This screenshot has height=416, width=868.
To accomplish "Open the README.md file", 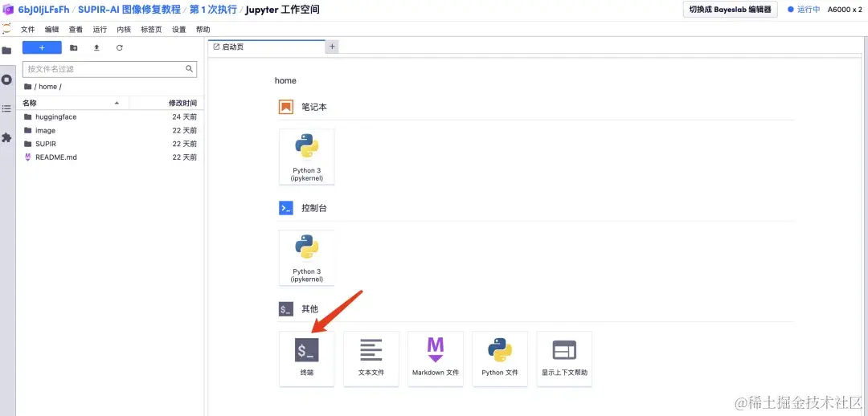I will click(110, 157).
